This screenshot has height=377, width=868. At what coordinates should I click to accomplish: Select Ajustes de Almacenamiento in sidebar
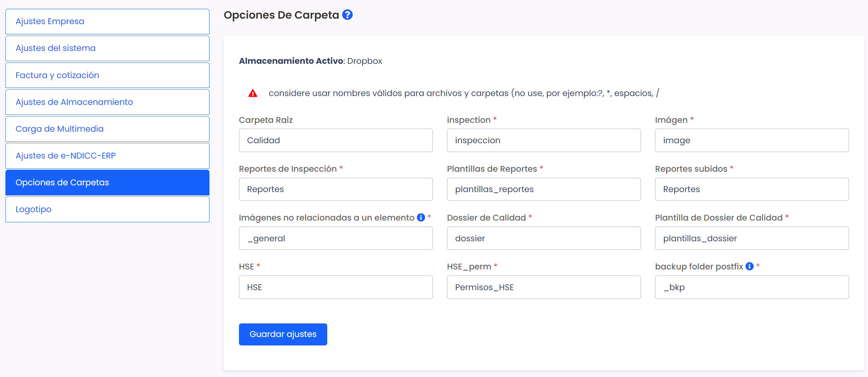107,102
